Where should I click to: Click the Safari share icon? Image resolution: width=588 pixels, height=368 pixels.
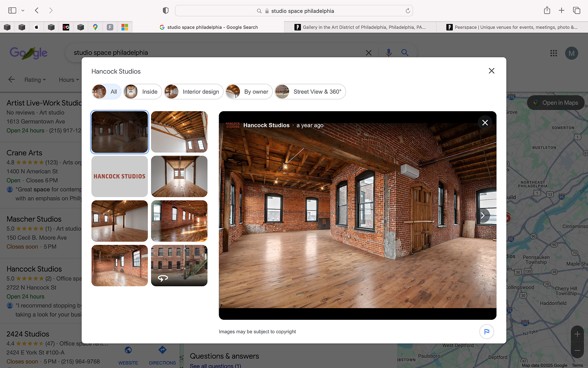(x=547, y=11)
